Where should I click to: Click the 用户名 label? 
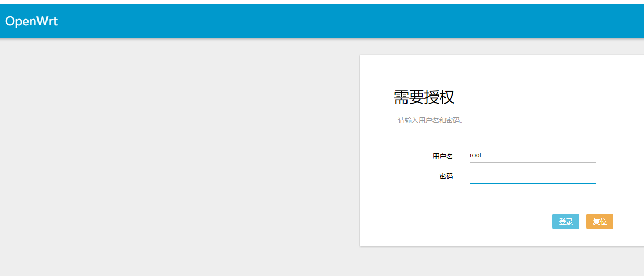442,156
